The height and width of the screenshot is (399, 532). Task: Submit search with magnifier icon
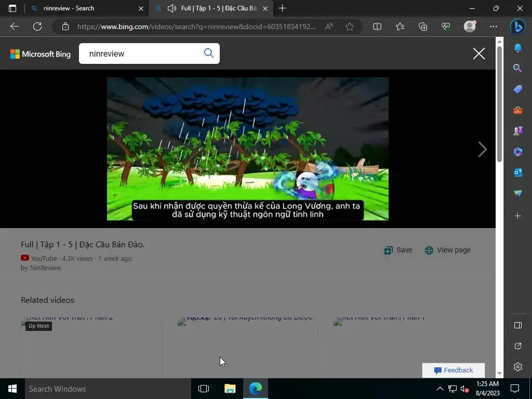[x=209, y=53]
